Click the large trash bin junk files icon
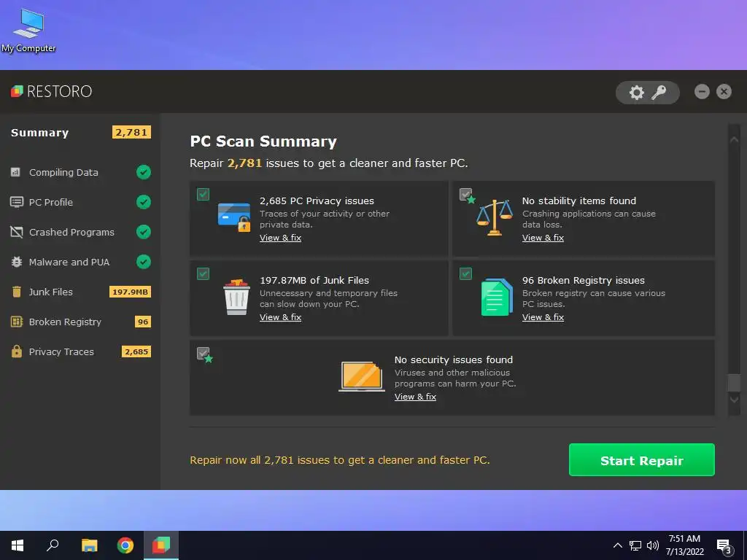747x560 pixels. 236,297
